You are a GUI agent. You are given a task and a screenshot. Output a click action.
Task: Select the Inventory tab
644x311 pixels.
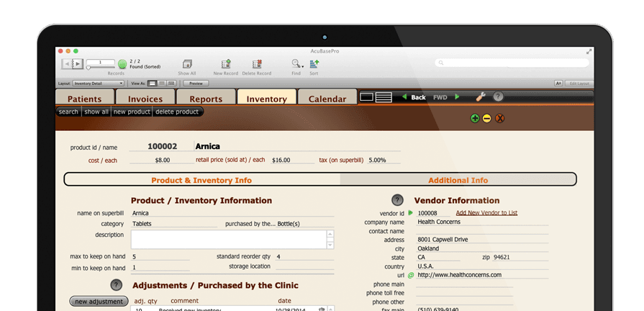(x=266, y=99)
